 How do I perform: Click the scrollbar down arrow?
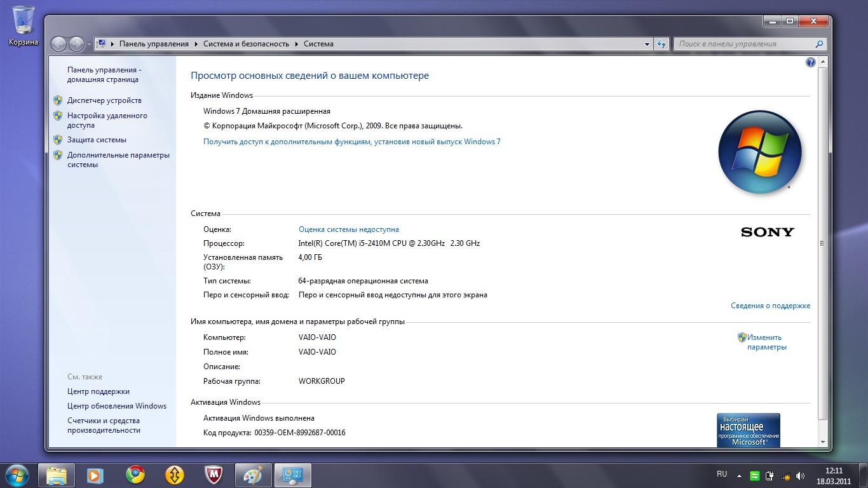click(x=822, y=442)
